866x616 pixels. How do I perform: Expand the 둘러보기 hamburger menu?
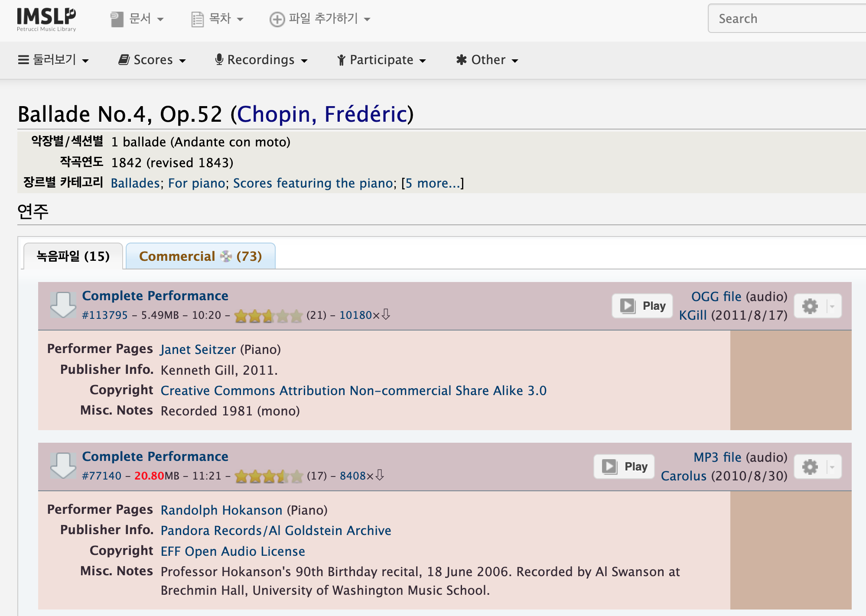point(53,60)
